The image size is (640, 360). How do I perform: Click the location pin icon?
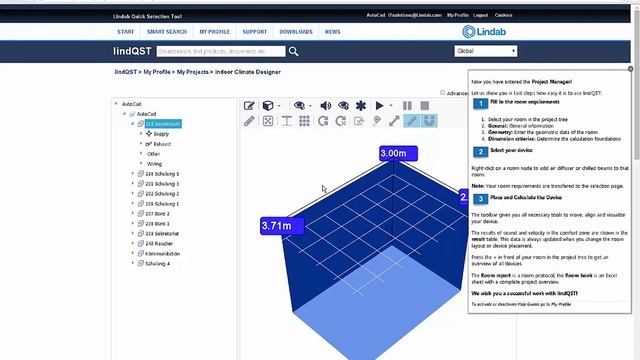tap(377, 121)
